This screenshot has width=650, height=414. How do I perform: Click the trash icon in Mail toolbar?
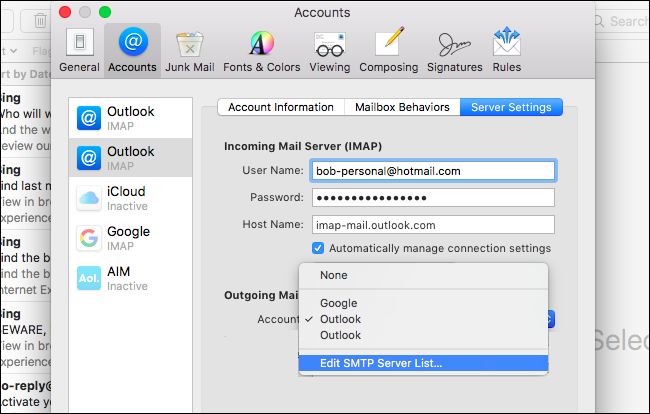pos(40,20)
